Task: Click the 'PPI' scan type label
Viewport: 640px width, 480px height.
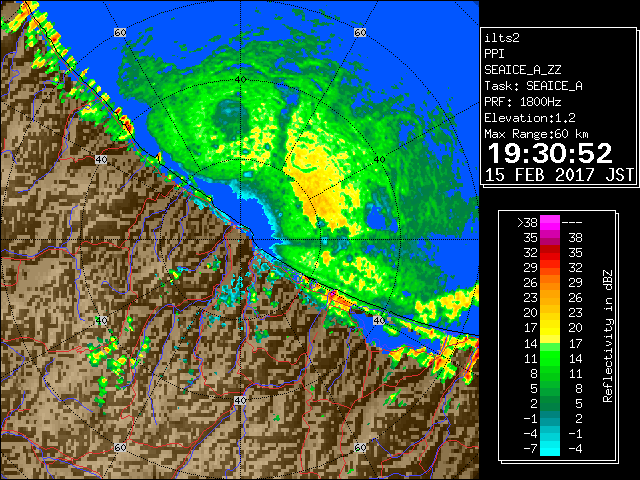Action: (x=494, y=54)
